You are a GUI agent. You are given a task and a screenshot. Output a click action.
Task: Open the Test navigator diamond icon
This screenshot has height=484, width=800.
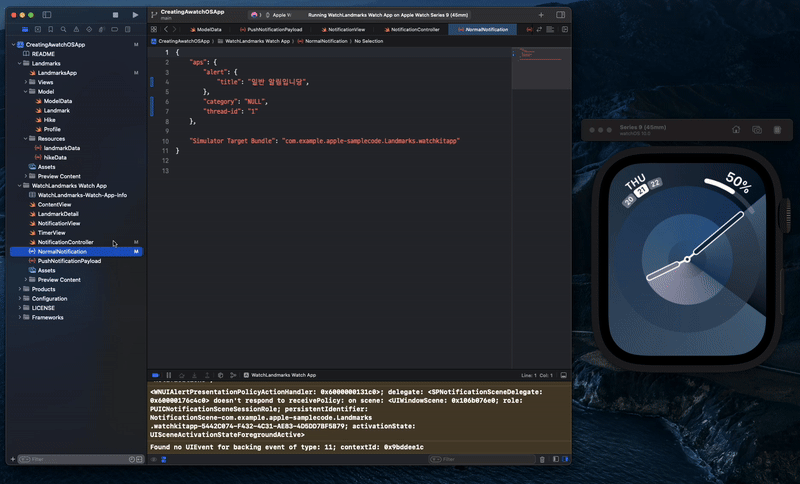[x=89, y=30]
